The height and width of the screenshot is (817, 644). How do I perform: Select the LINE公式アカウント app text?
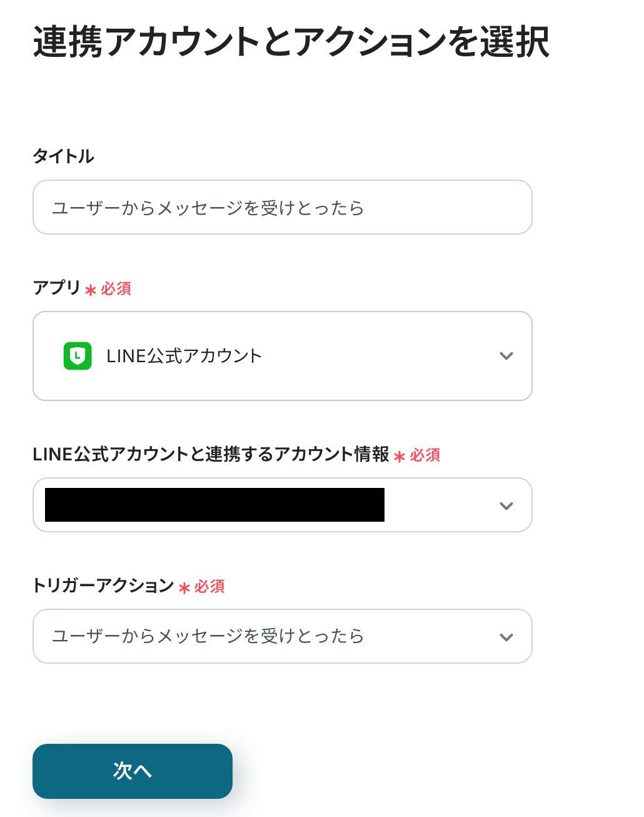[184, 356]
